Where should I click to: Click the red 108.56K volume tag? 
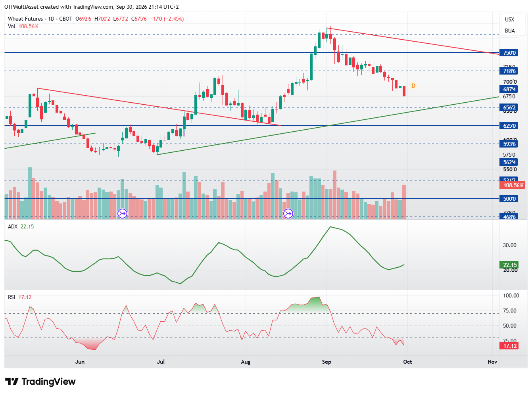click(513, 185)
